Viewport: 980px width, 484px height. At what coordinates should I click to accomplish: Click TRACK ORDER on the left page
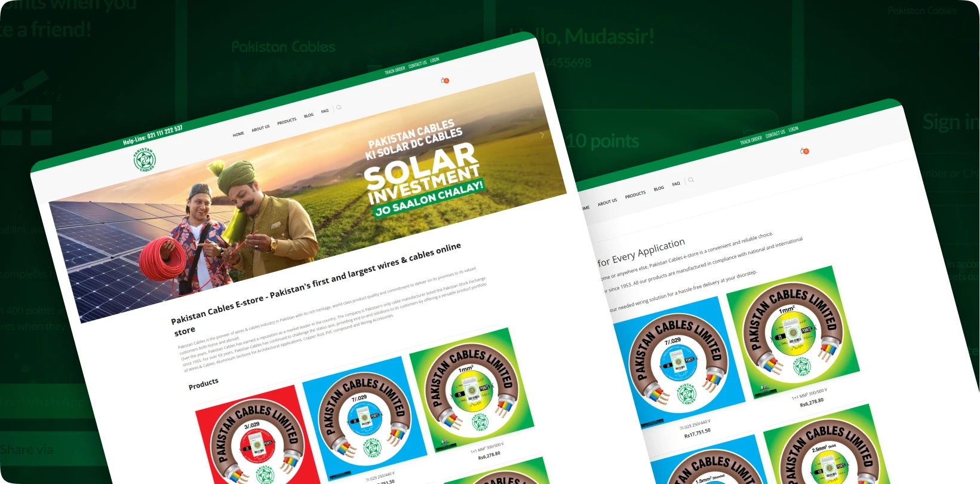pos(395,71)
